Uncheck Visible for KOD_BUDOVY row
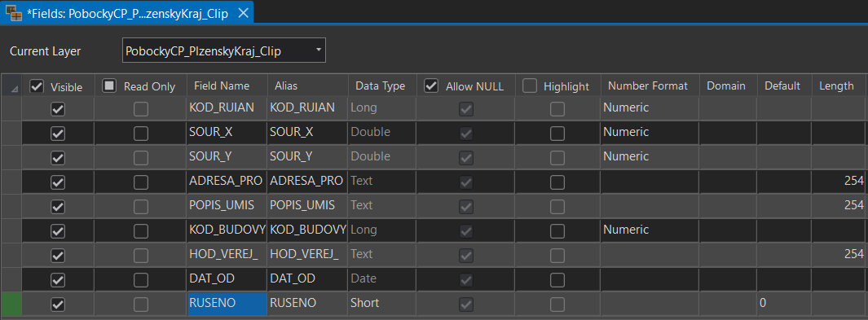 pyautogui.click(x=58, y=231)
